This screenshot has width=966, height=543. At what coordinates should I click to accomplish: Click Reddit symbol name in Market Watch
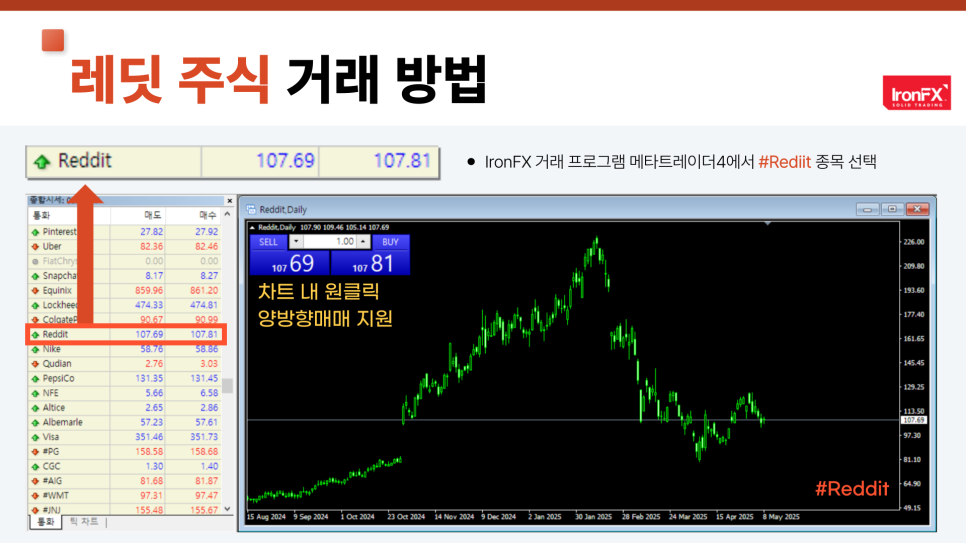[x=55, y=334]
